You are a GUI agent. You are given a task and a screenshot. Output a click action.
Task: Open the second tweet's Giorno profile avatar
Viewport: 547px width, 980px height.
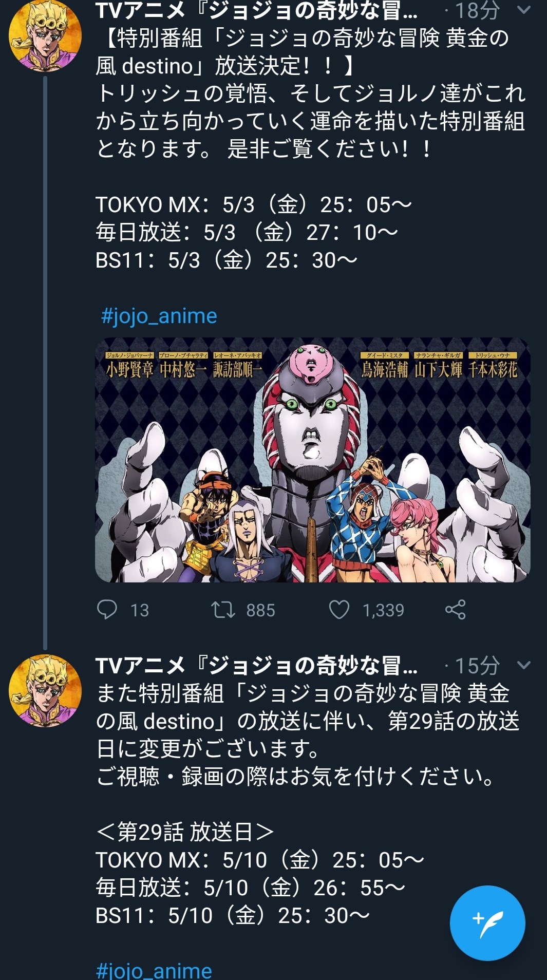(x=45, y=691)
